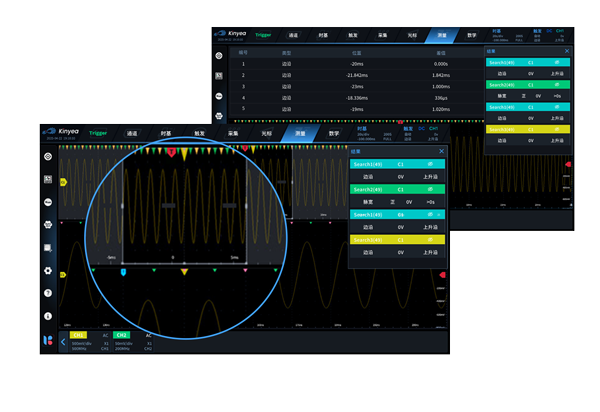Click the oval Run icon in the front sidebar
The width and height of the screenshot is (600, 412).
tap(48, 202)
